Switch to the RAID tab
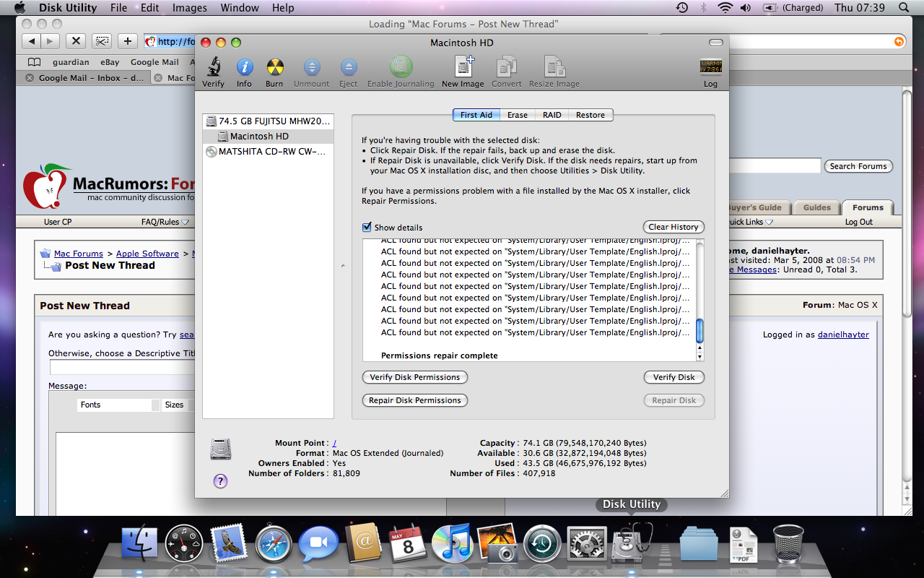The width and height of the screenshot is (924, 578). [x=552, y=115]
